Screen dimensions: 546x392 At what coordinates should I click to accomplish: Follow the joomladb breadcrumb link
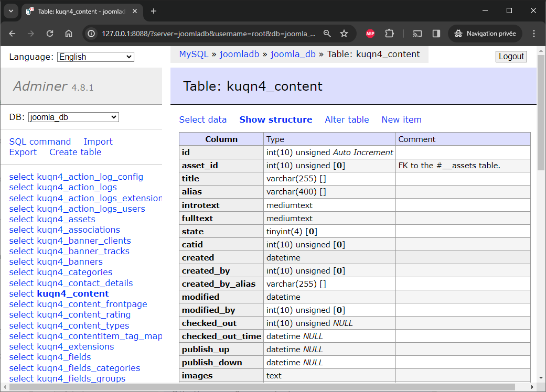point(240,55)
